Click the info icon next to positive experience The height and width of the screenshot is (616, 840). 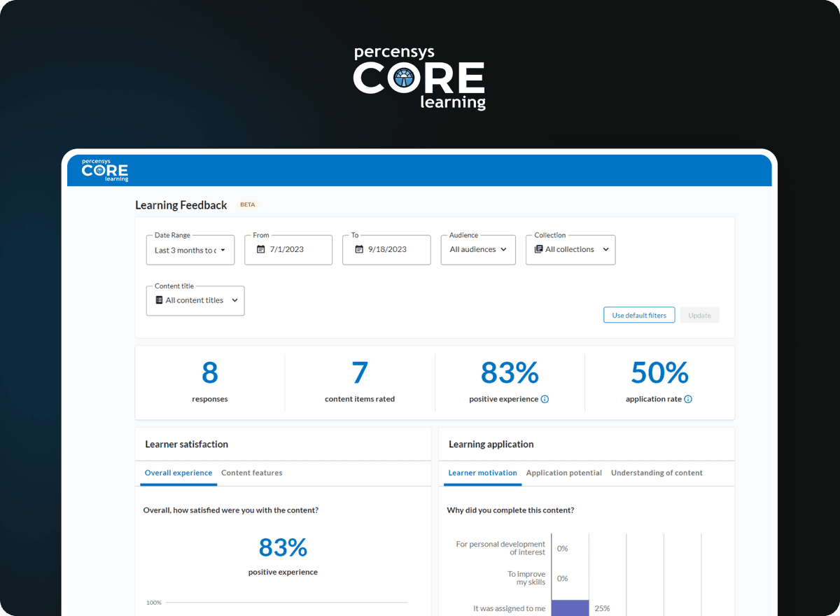click(544, 399)
